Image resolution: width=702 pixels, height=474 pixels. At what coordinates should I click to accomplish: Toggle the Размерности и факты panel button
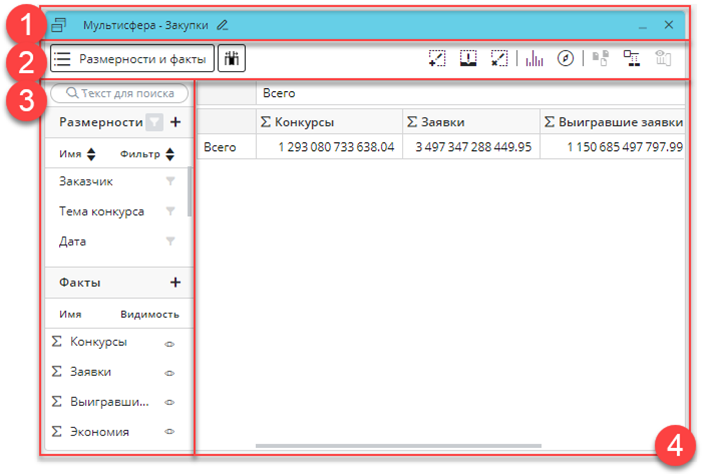pyautogui.click(x=132, y=59)
